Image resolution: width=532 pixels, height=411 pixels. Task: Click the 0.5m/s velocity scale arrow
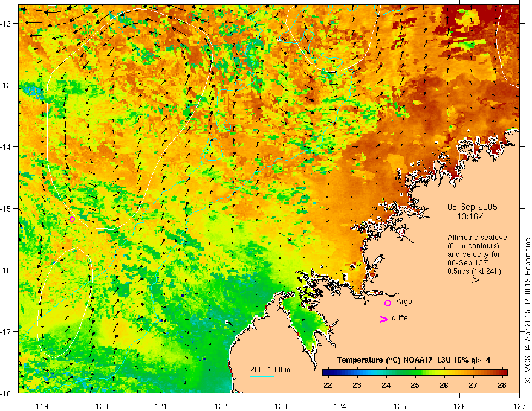click(x=467, y=280)
